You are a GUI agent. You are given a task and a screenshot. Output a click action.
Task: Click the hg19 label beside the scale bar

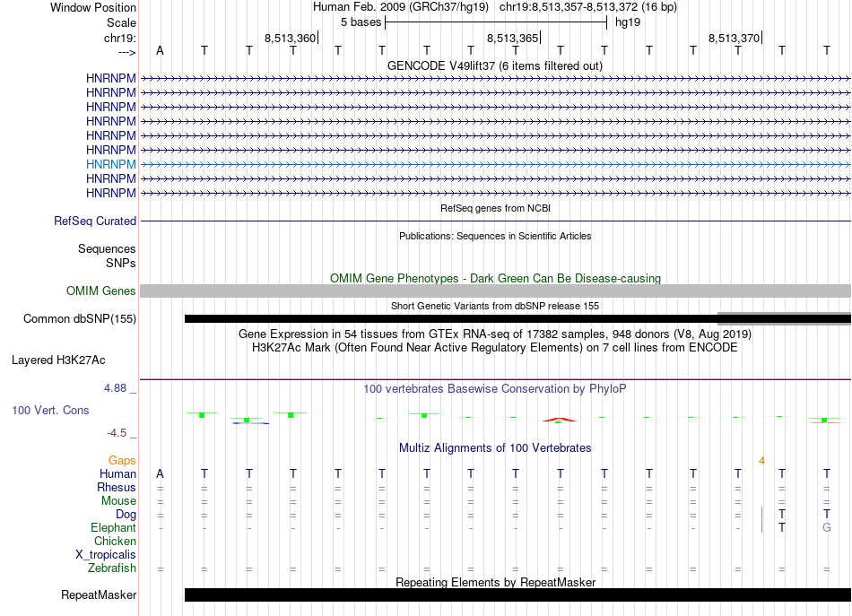[x=628, y=22]
